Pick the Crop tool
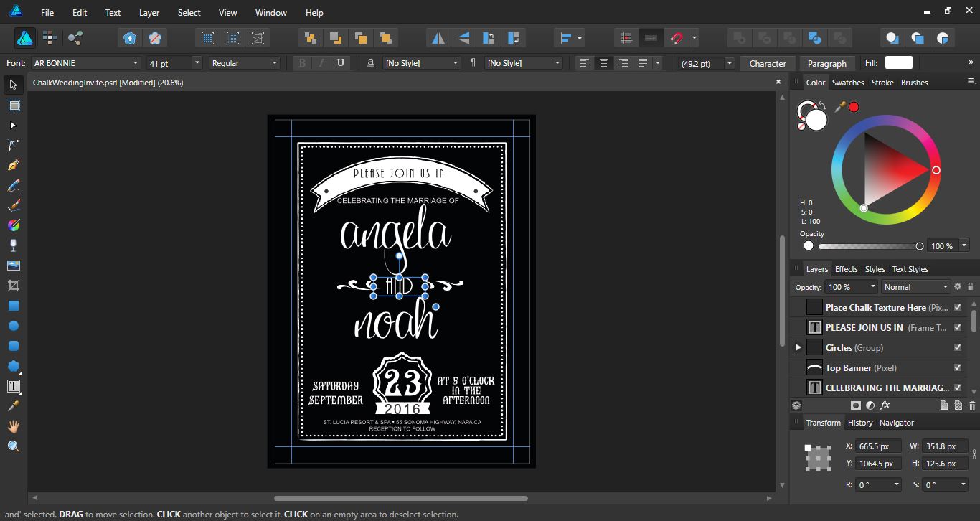 click(13, 286)
